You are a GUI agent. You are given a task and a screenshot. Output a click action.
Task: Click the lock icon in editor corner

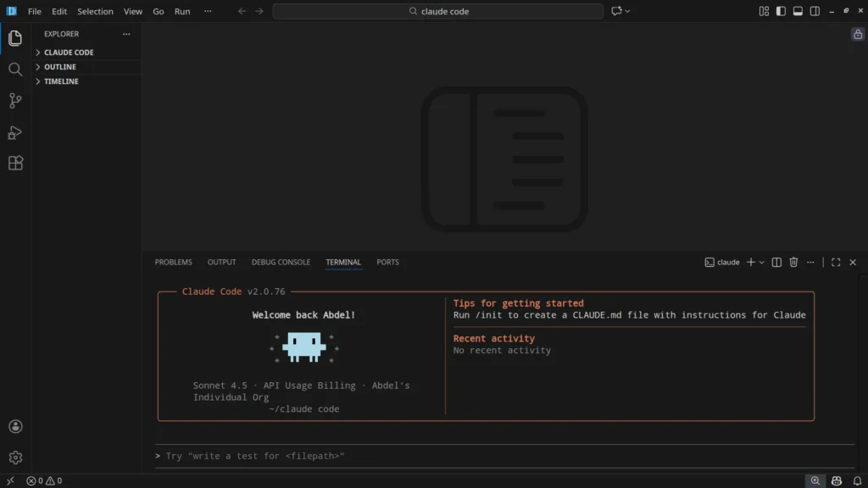click(x=858, y=34)
